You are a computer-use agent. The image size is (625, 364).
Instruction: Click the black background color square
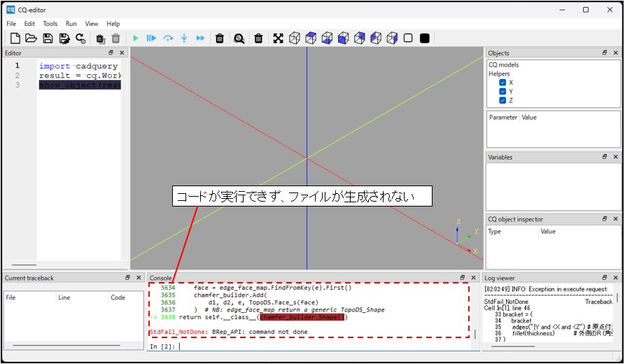(425, 38)
